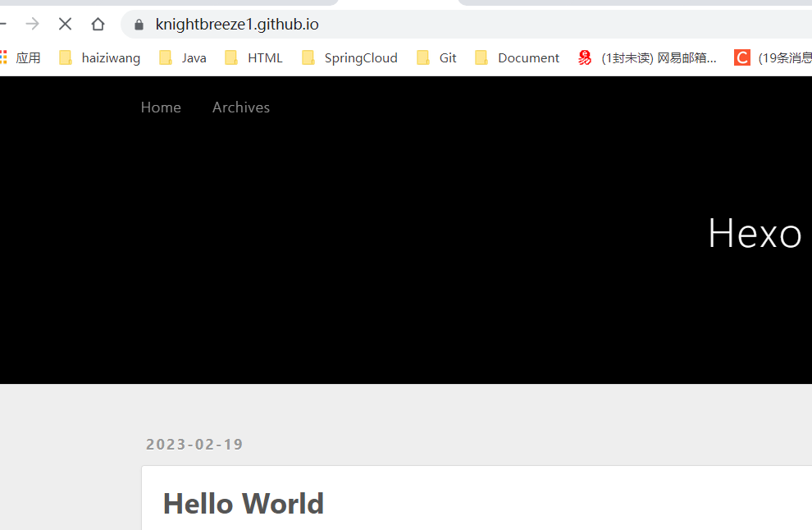Open the Hello World post title
This screenshot has width=812, height=530.
(244, 503)
